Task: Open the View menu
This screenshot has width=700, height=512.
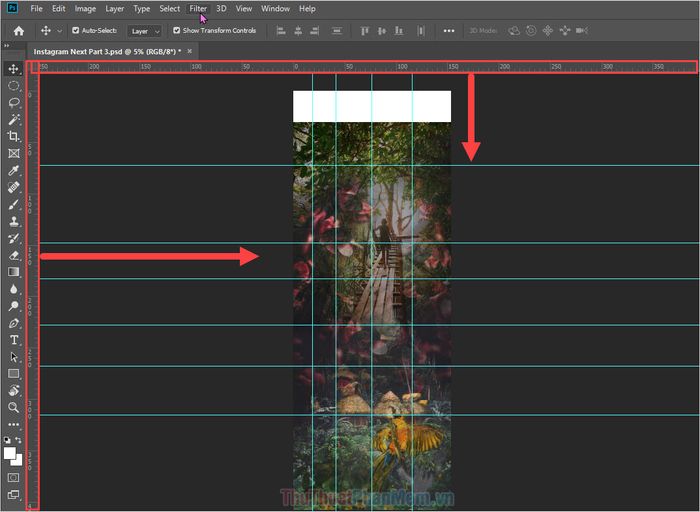Action: 244,8
